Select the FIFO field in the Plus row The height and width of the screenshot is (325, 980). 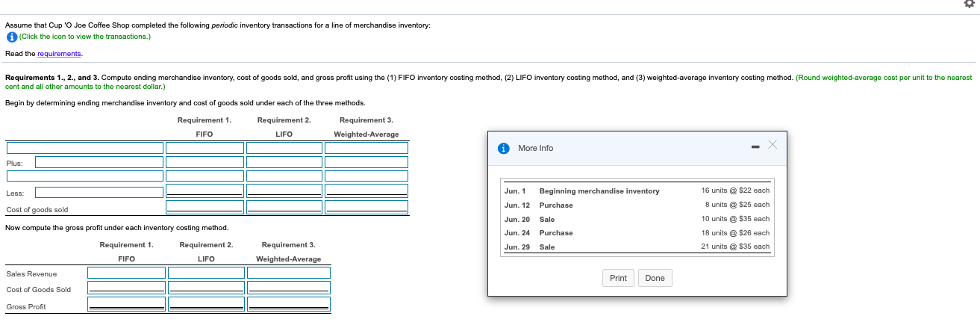205,162
